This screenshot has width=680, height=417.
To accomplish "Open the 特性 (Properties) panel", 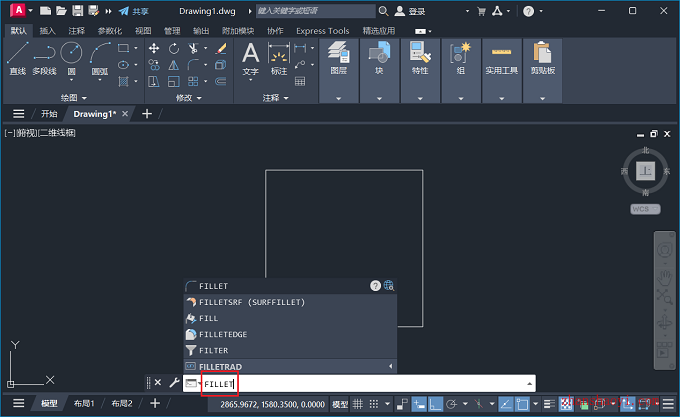I will pyautogui.click(x=420, y=58).
